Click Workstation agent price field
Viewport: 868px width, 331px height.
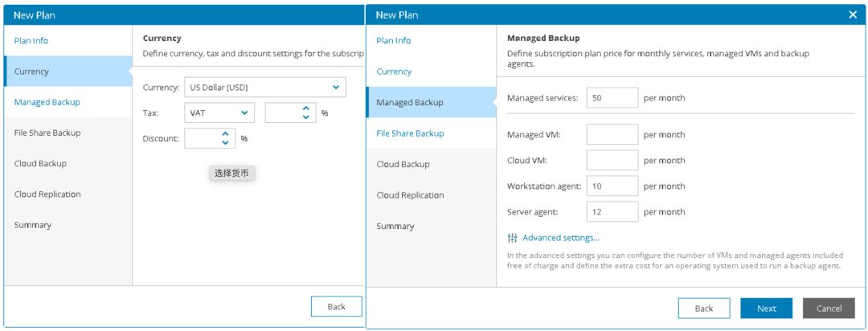click(x=612, y=186)
